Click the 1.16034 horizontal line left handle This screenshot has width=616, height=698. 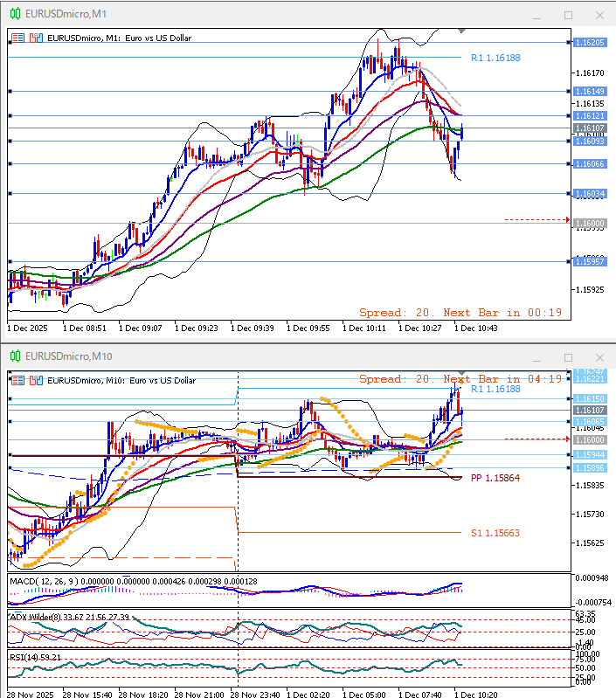(x=9, y=193)
